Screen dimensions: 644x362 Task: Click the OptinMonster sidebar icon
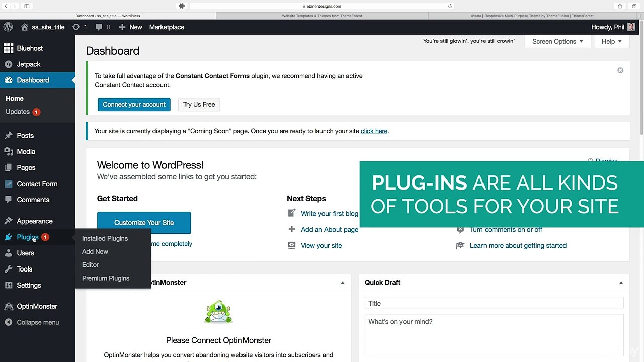pos(9,307)
